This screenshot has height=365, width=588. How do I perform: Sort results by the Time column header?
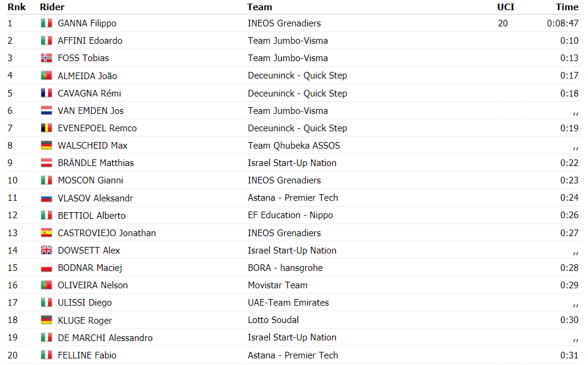[567, 7]
